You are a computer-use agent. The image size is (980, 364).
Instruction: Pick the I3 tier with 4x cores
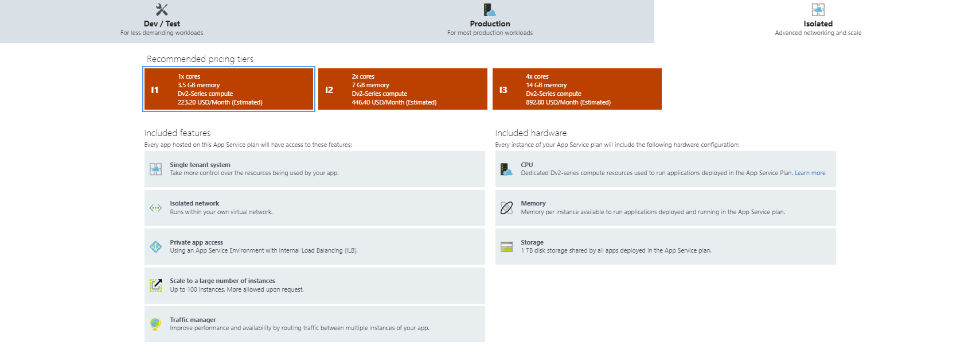click(x=577, y=89)
